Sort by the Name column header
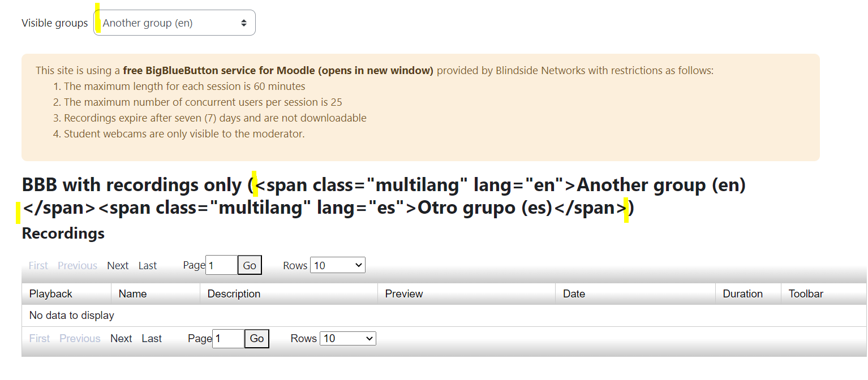Screen dimensions: 868x380 click(x=156, y=294)
